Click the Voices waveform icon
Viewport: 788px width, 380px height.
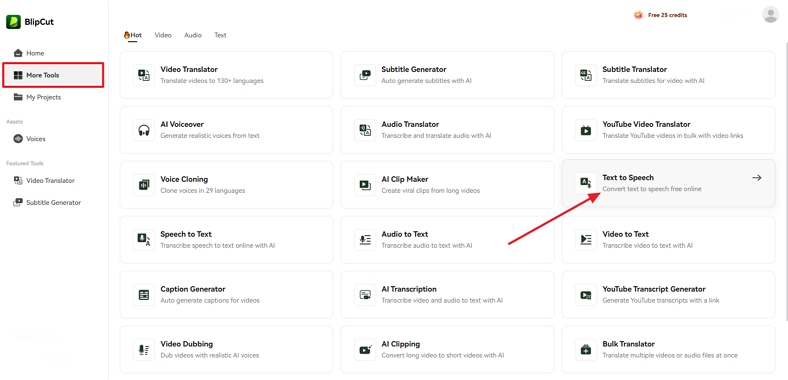(18, 139)
